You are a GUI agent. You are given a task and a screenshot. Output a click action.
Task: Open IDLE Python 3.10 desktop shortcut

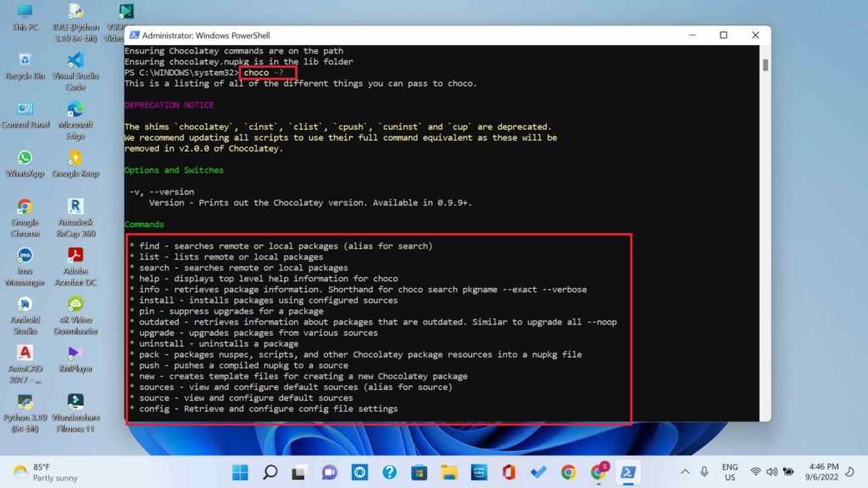point(75,23)
